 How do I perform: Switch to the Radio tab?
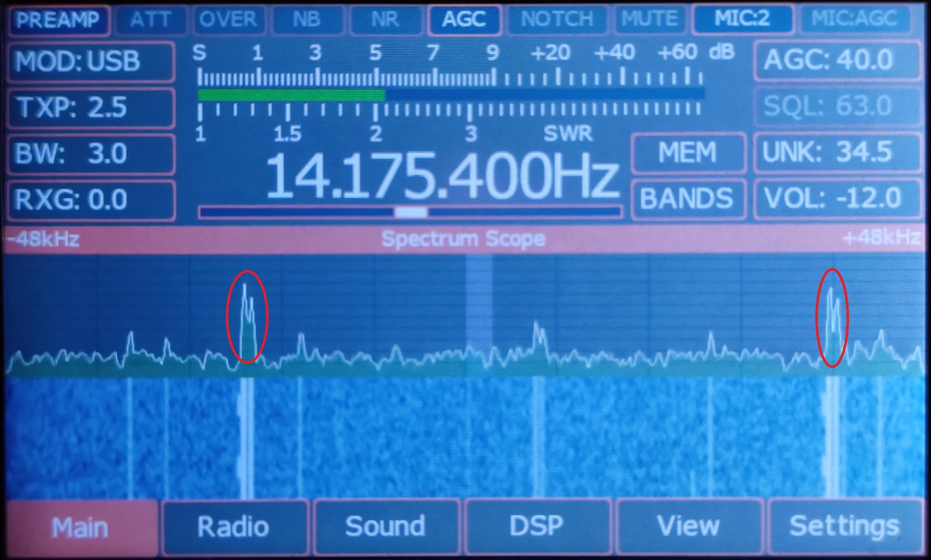(233, 527)
